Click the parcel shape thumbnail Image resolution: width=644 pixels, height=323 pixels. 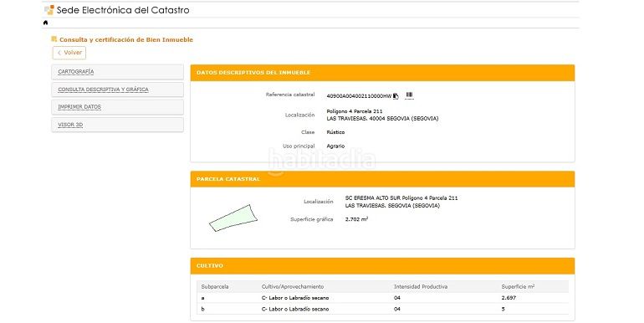233,218
